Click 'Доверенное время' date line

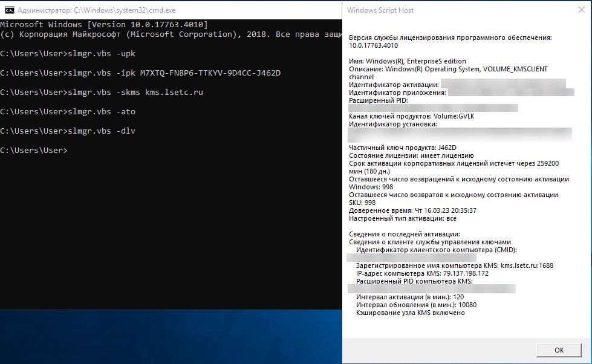tap(412, 210)
